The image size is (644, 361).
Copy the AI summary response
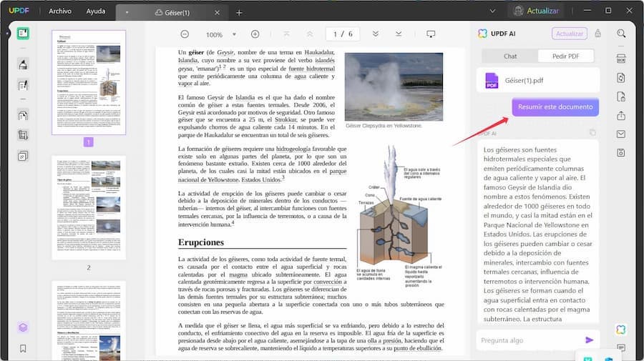tap(592, 132)
